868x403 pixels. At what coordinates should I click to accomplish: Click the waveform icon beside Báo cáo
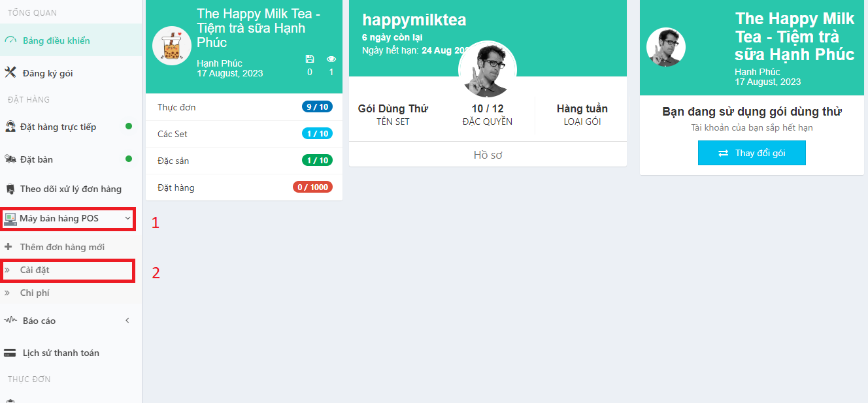point(10,321)
